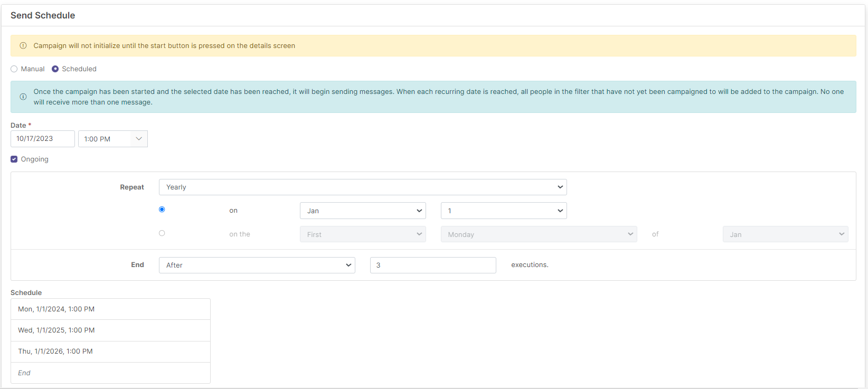Select the 'on the' weekday radio option

tap(162, 233)
